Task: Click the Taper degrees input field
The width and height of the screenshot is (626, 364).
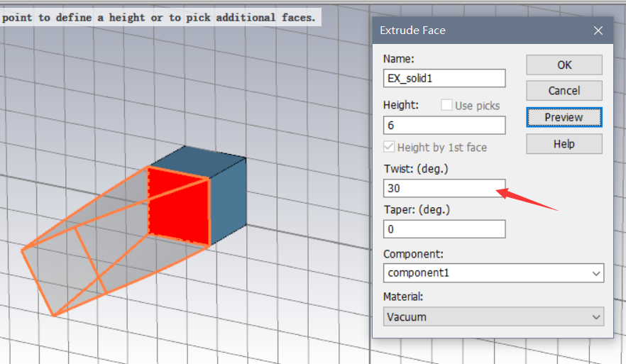Action: [444, 229]
